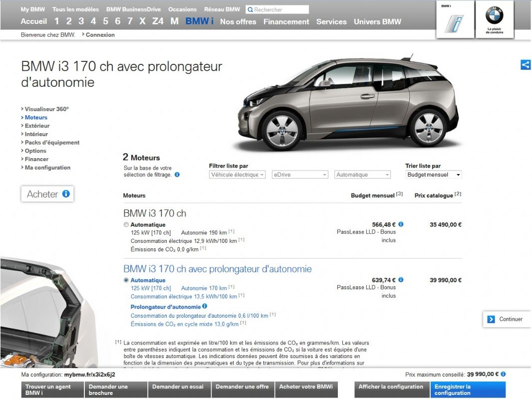Open Réseau BMW link

click(222, 9)
